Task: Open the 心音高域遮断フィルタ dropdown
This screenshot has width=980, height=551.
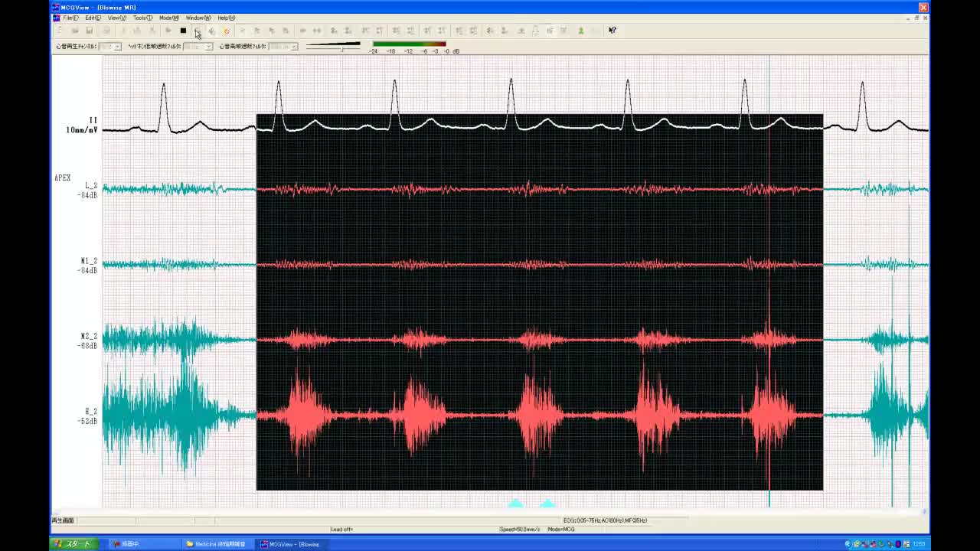Action: coord(294,47)
